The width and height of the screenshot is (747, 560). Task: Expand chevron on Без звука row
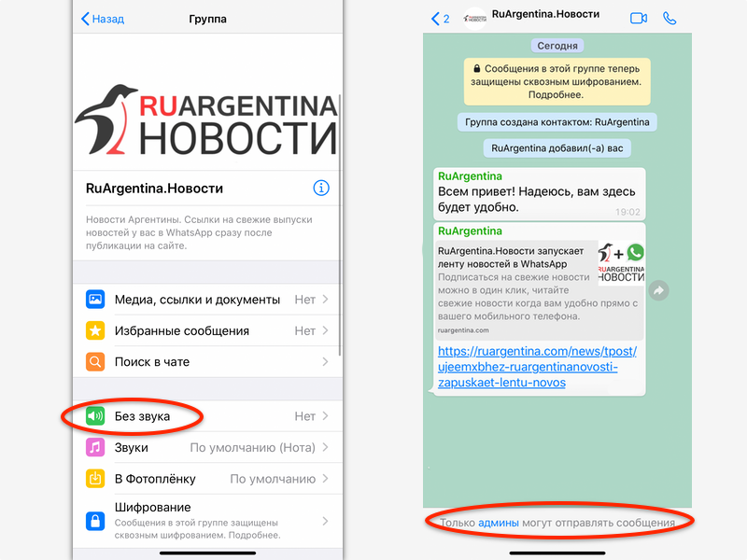(325, 416)
